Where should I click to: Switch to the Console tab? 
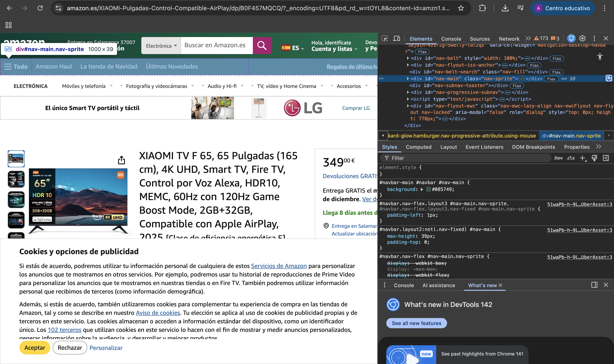451,39
